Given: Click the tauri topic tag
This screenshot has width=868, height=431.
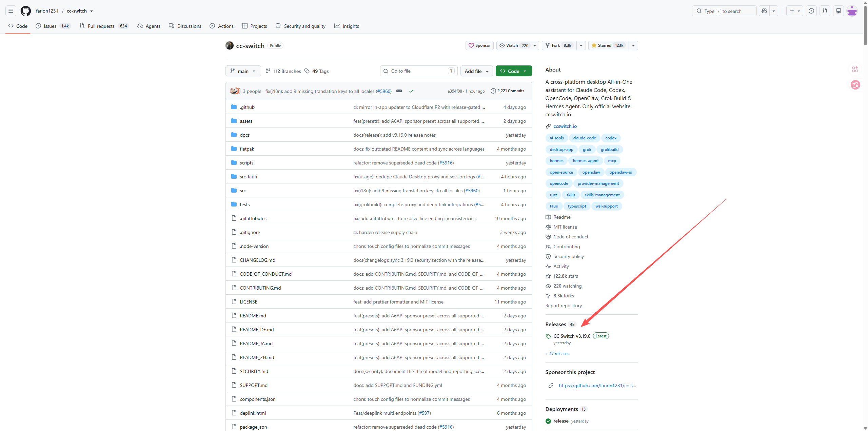Looking at the screenshot, I should [554, 206].
